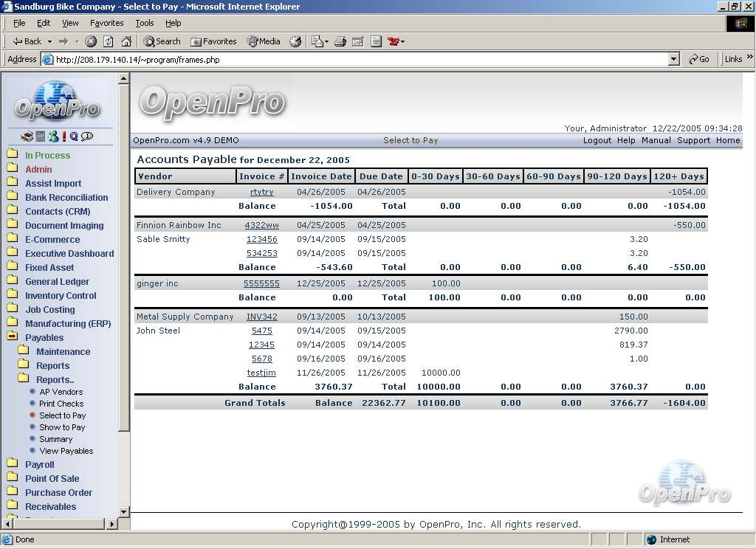Viewport: 756px width, 549px height.
Task: Open the Tools menu
Action: click(x=145, y=23)
